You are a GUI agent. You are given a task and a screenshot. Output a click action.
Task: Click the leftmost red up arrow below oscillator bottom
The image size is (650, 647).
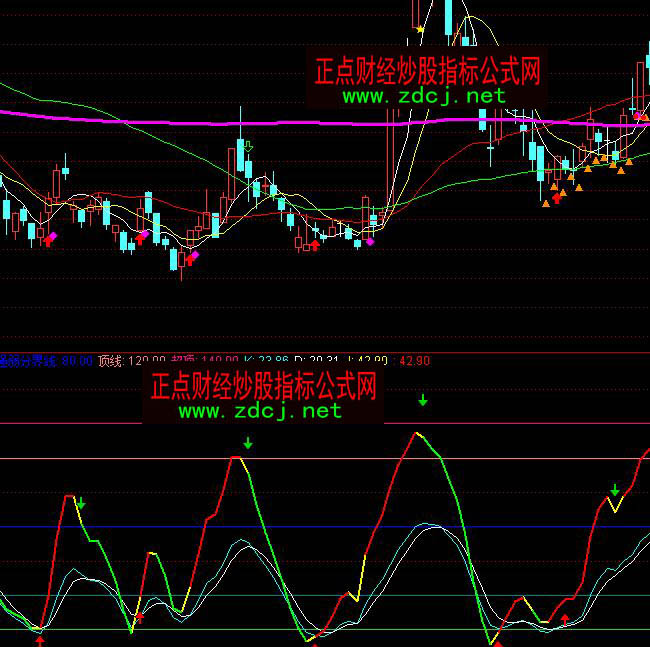click(x=40, y=639)
